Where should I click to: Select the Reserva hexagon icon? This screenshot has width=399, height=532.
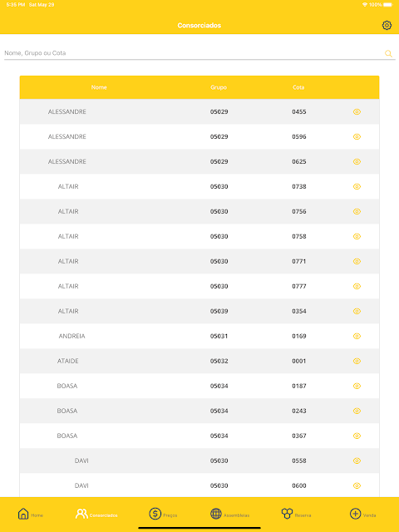click(x=287, y=514)
